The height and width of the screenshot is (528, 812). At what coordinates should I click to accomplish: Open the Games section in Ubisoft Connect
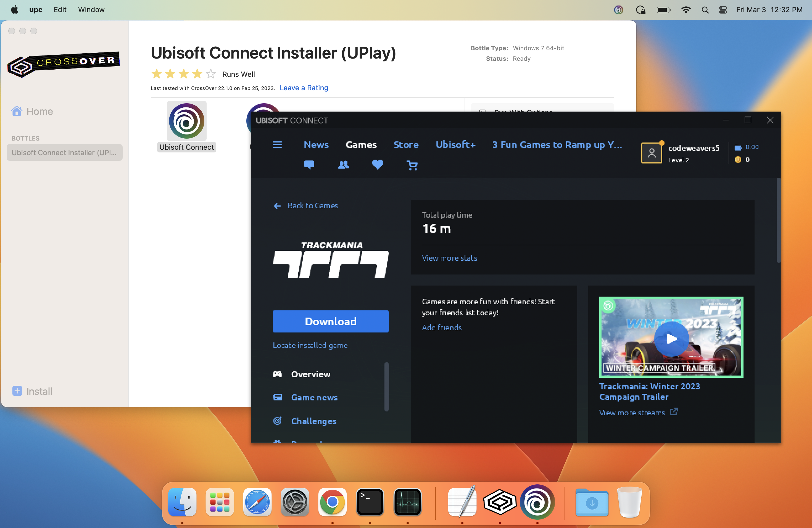click(361, 144)
